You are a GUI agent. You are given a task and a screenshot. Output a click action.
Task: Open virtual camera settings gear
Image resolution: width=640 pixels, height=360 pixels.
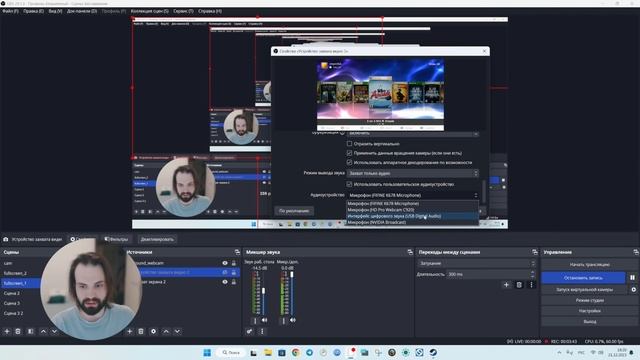pos(633,289)
